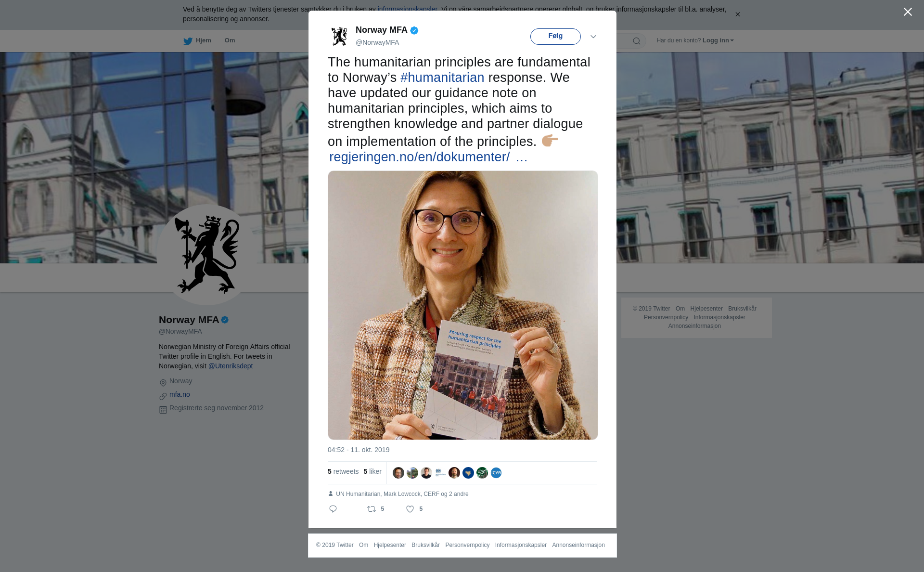
Task: Like the tweet with the heart icon
Action: pyautogui.click(x=410, y=509)
